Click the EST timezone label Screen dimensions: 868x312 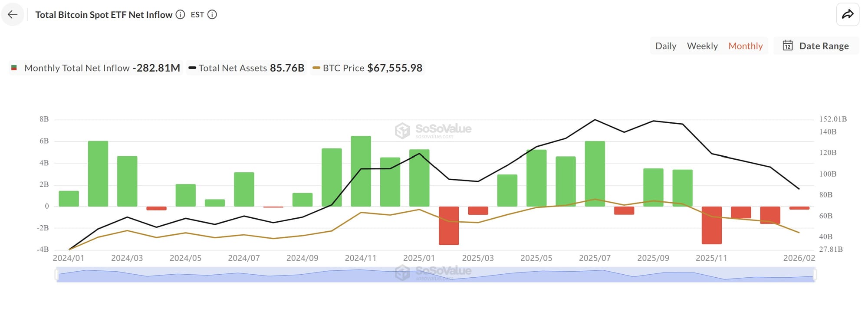tap(197, 14)
